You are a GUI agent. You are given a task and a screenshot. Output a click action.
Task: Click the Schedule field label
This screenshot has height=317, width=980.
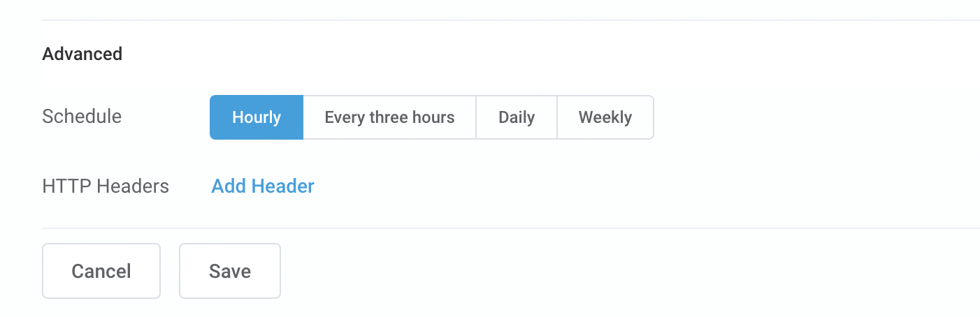pos(82,117)
